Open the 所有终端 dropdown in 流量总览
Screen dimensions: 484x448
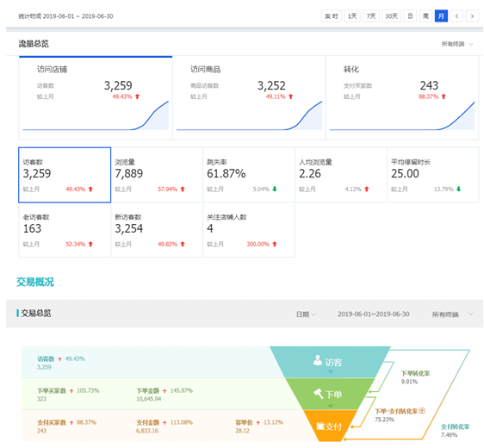coord(457,44)
